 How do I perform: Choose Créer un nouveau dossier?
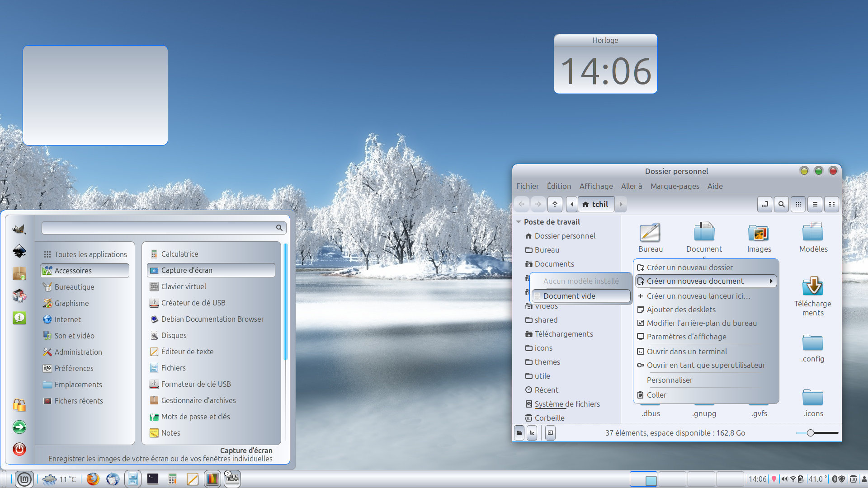click(x=706, y=267)
